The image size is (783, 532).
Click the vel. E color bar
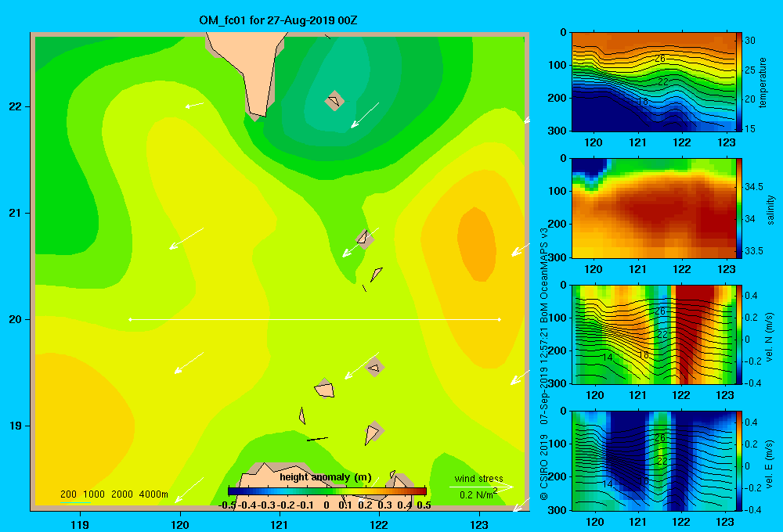point(739,461)
